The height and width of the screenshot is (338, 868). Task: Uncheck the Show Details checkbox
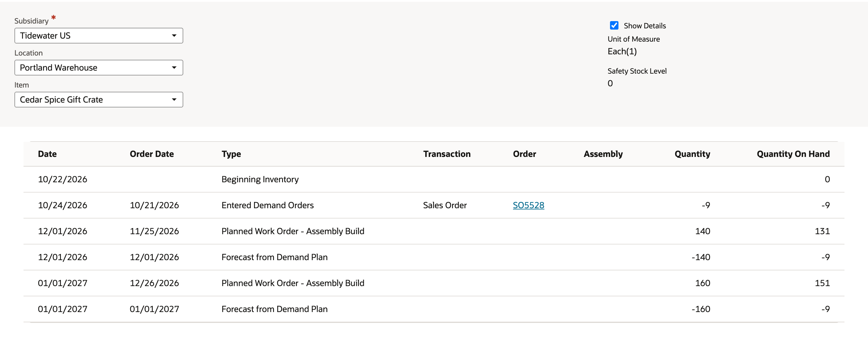tap(614, 25)
